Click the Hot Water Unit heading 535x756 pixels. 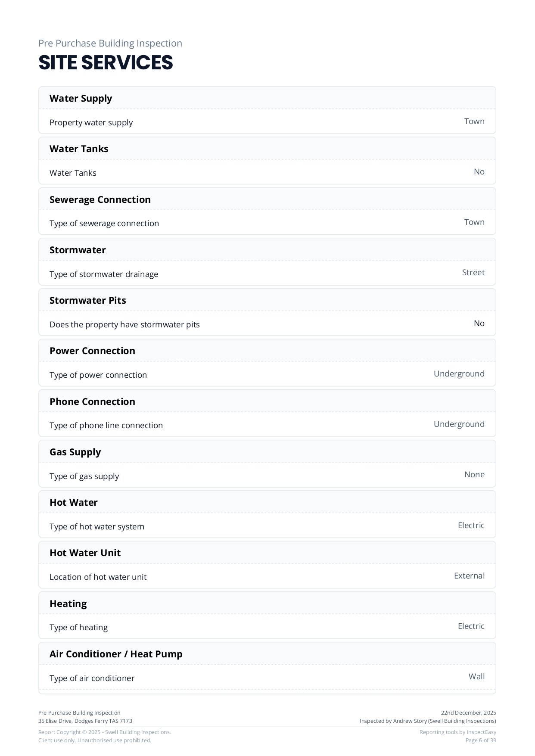(x=85, y=553)
